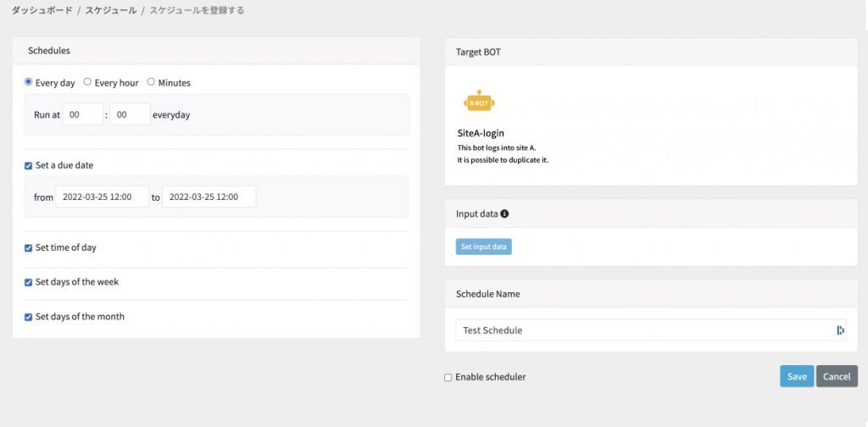This screenshot has width=868, height=427.
Task: Open the スケジュール breadcrumb link
Action: pyautogui.click(x=111, y=10)
